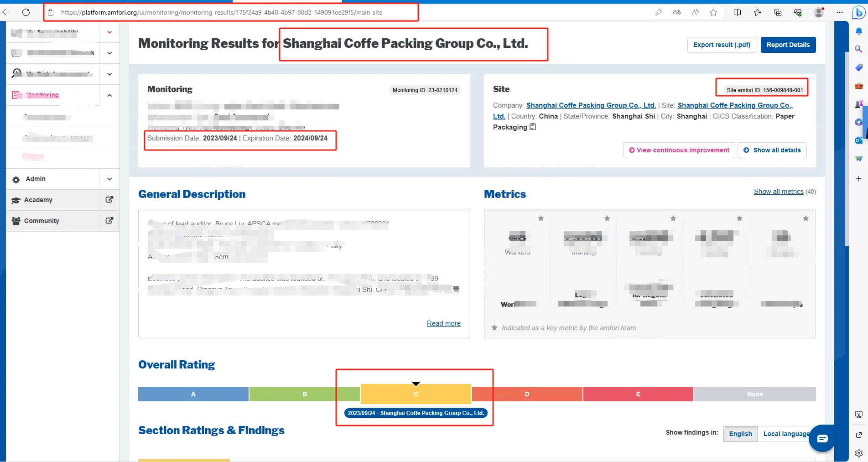This screenshot has width=868, height=462.
Task: Open Shopping tag in Edge sidebar
Action: (858, 67)
